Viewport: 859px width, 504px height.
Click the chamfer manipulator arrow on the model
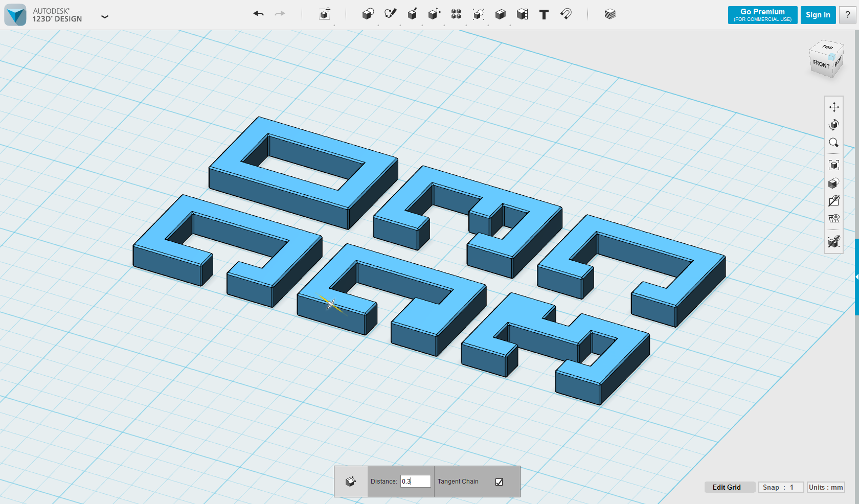pyautogui.click(x=331, y=304)
